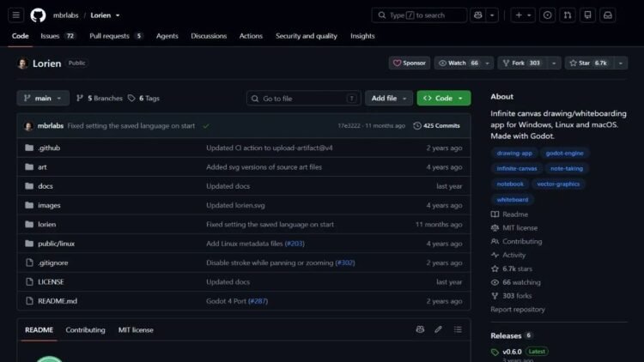Select the Contributing README tab
Image resolution: width=644 pixels, height=362 pixels.
pyautogui.click(x=85, y=330)
